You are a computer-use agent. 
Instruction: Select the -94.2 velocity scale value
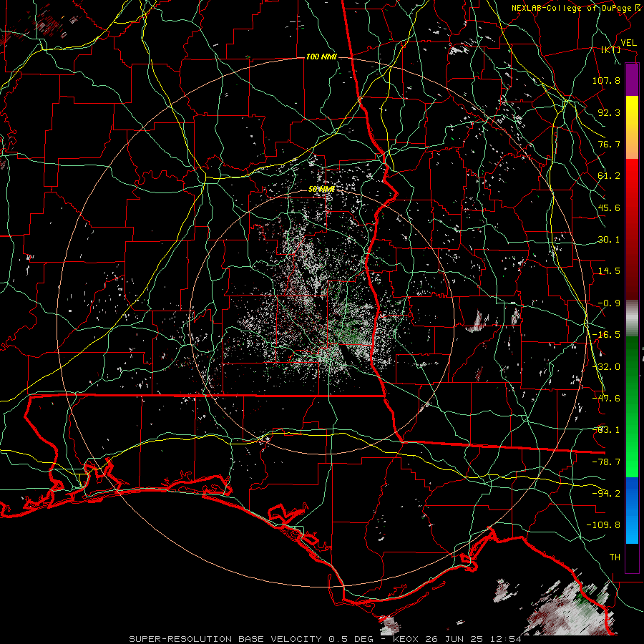point(606,494)
